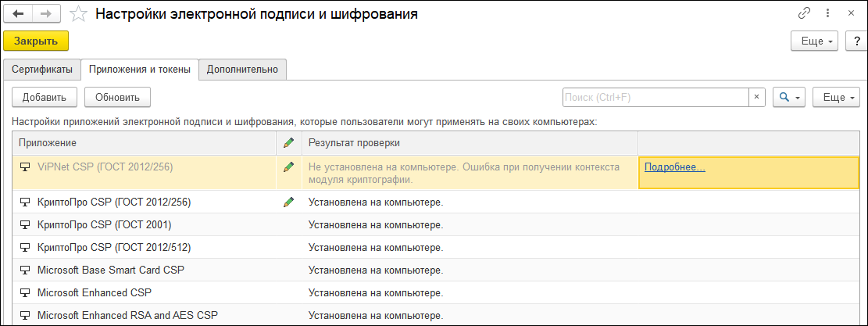Add this page to favorites star
Screen dimensions: 868x326
point(78,14)
